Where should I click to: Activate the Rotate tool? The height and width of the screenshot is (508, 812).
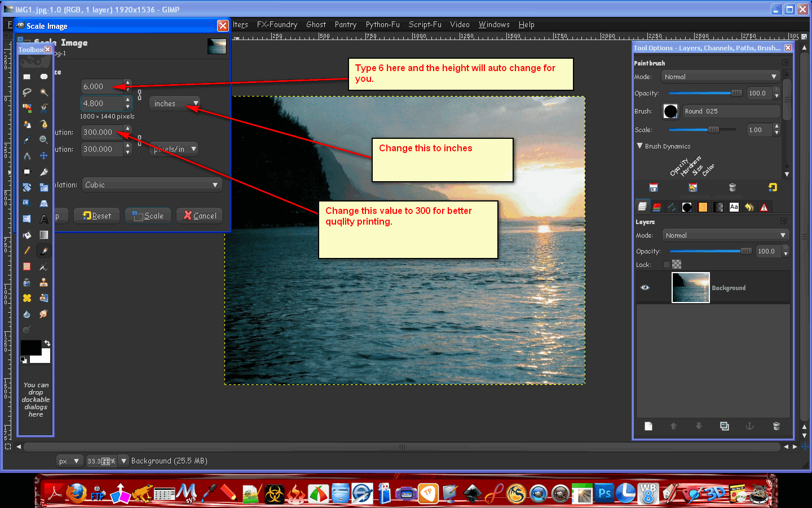[27, 187]
